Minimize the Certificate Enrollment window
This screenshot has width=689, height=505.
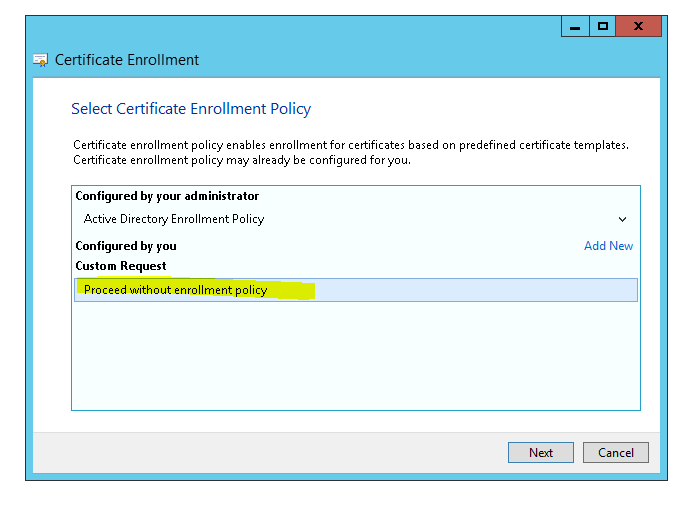point(574,28)
